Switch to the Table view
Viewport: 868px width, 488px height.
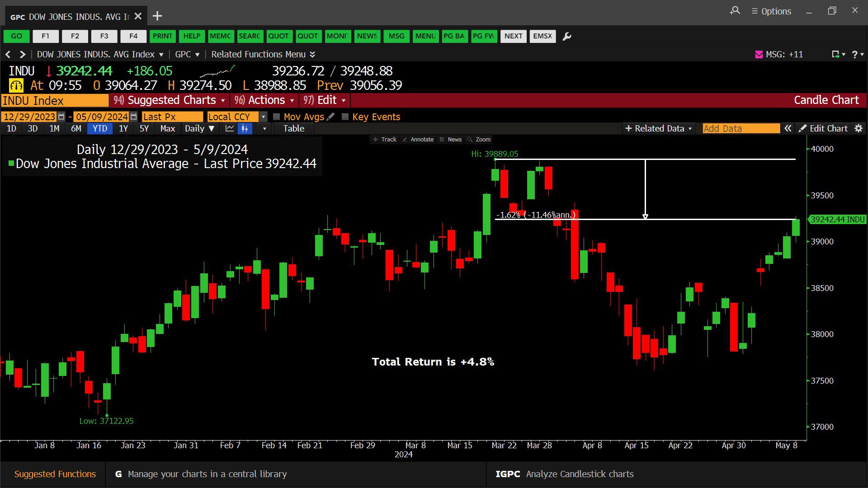[294, 129]
